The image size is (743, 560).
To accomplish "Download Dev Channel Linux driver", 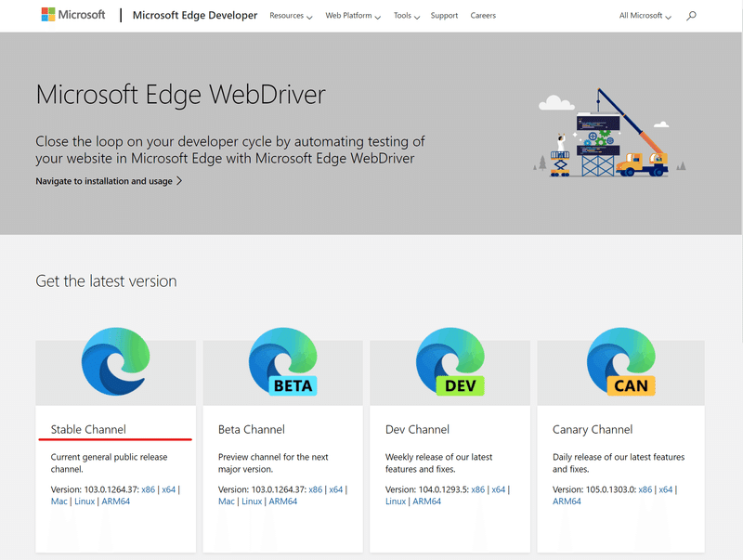I will 396,501.
